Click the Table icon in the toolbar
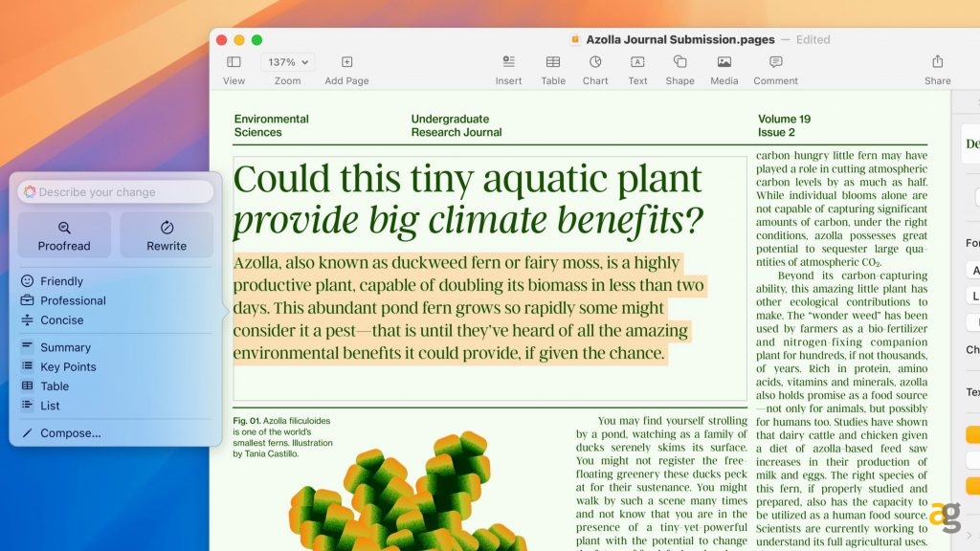The width and height of the screenshot is (980, 551). pos(553,62)
